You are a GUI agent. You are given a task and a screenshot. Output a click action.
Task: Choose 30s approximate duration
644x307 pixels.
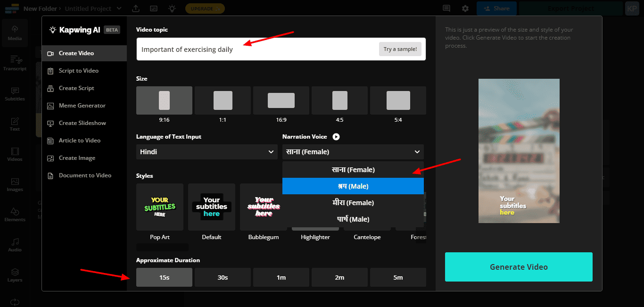tap(223, 277)
